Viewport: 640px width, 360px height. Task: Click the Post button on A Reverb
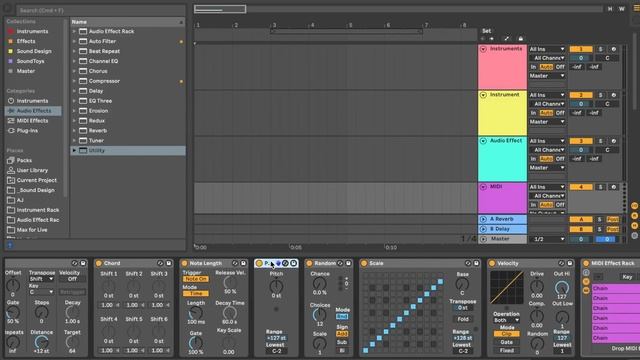point(612,220)
